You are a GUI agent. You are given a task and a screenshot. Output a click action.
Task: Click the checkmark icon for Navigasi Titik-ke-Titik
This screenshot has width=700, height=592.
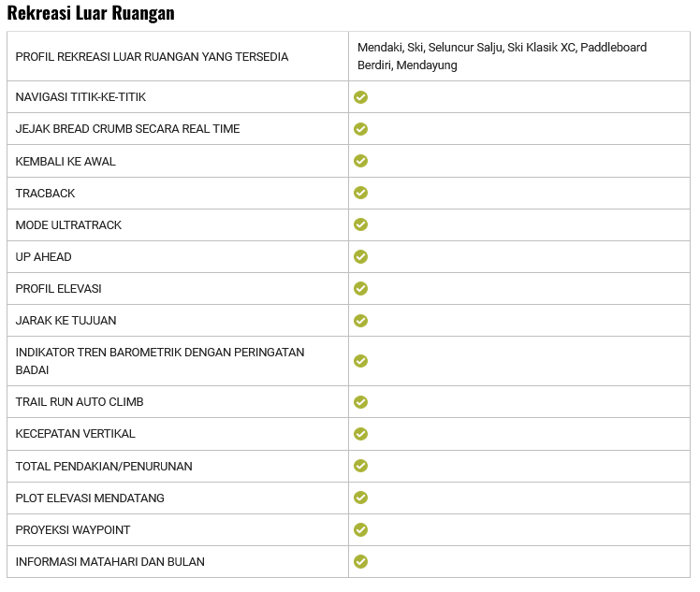[360, 97]
